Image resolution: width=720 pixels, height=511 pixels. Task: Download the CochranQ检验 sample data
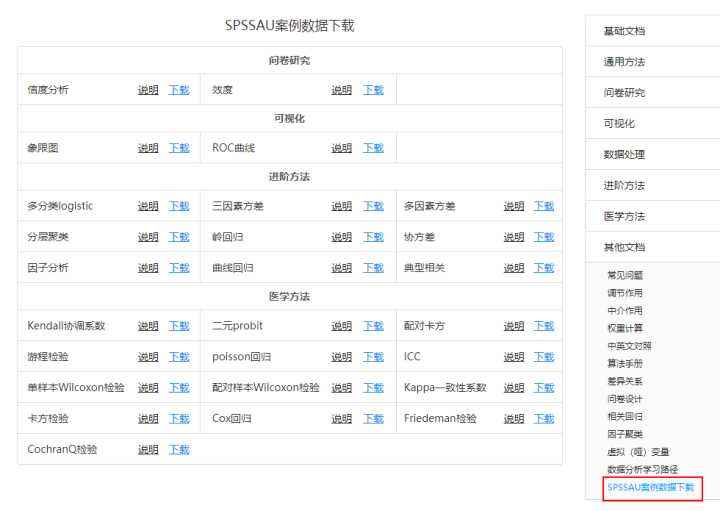179,449
